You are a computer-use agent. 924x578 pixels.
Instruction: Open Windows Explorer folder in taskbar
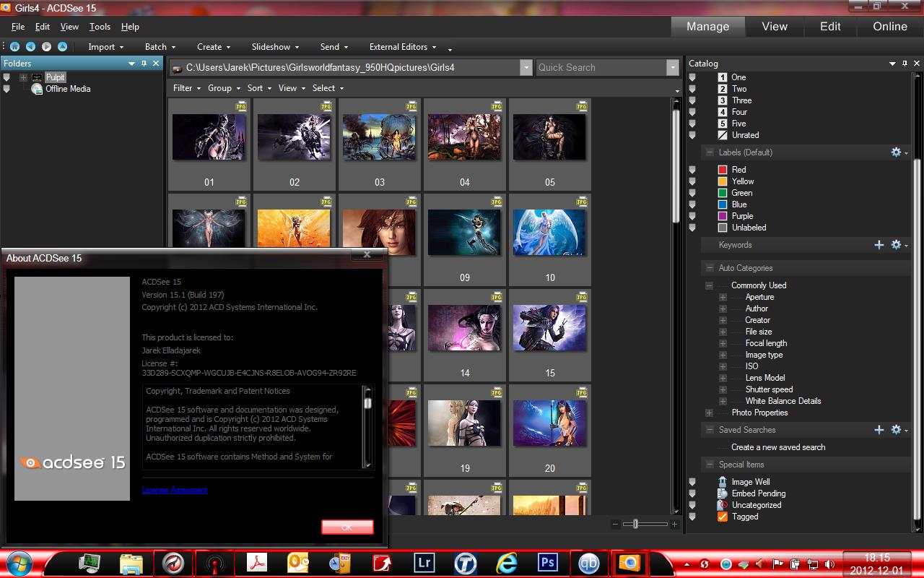[x=131, y=563]
